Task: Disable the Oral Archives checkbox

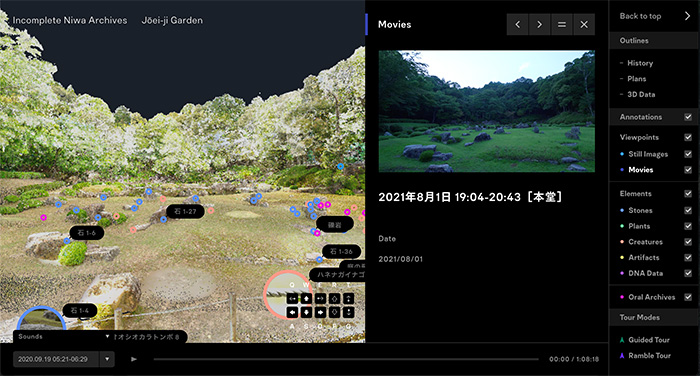Action: pos(688,297)
